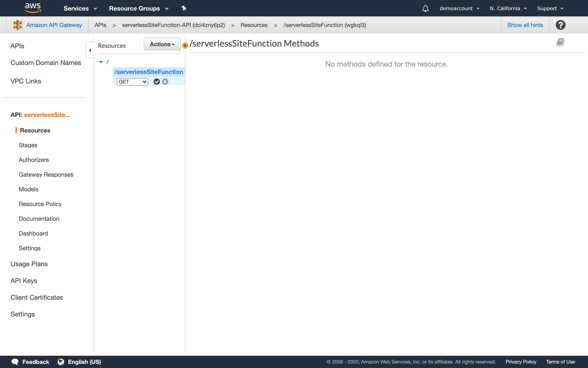Click the pin shortcut icon
Viewport: 588px width, 368px height.
[184, 8]
